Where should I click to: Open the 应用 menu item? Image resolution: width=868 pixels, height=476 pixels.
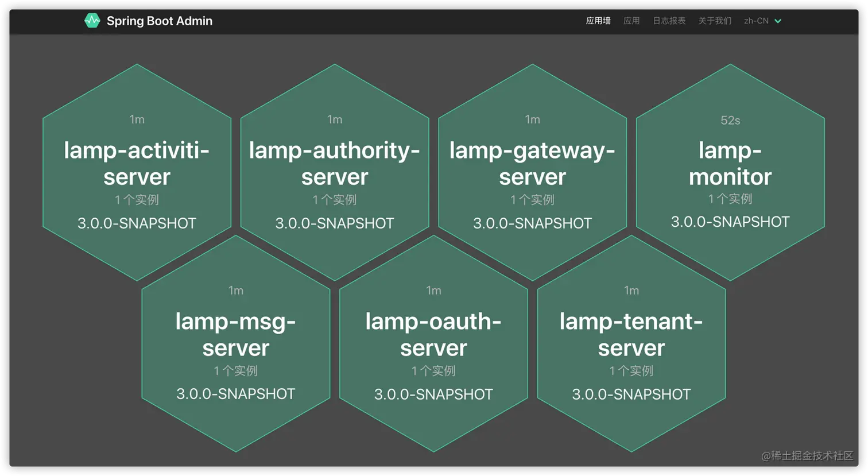pyautogui.click(x=631, y=21)
